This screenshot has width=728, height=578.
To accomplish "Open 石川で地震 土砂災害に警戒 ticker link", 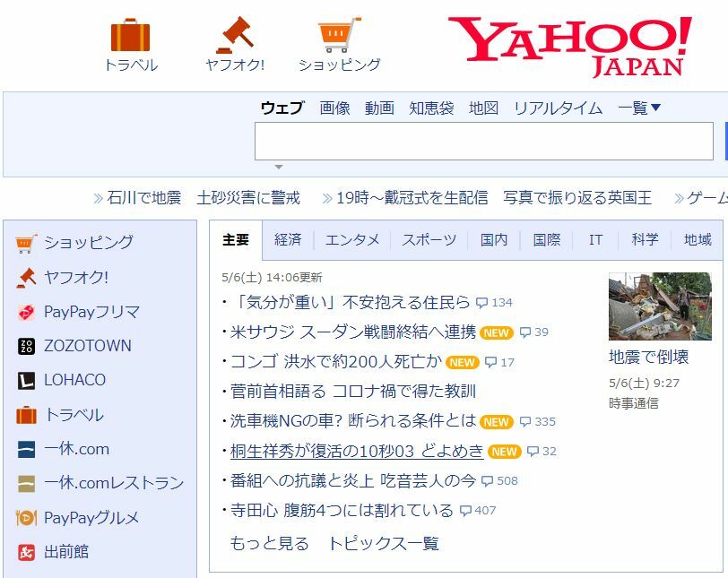I will coord(203,198).
